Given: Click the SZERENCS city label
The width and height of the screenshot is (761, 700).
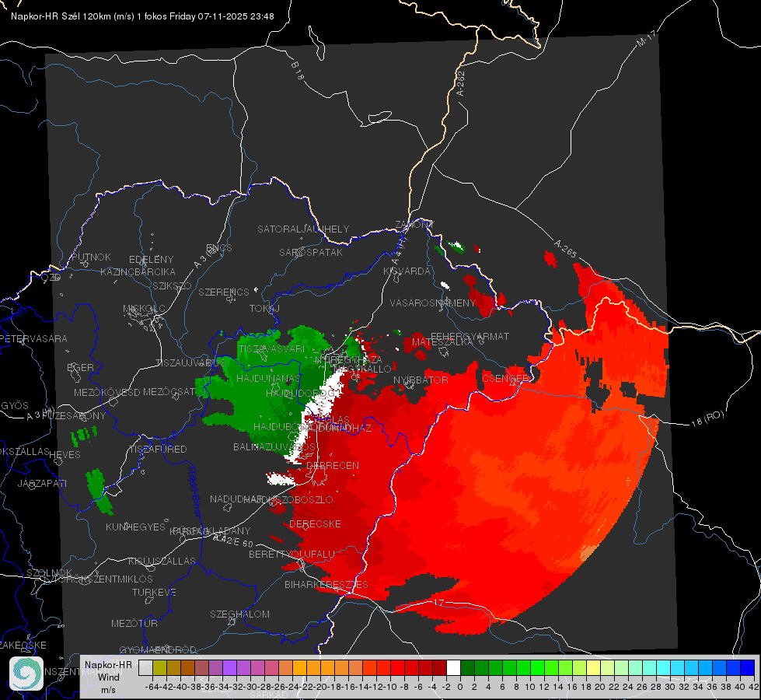Looking at the screenshot, I should (x=224, y=292).
